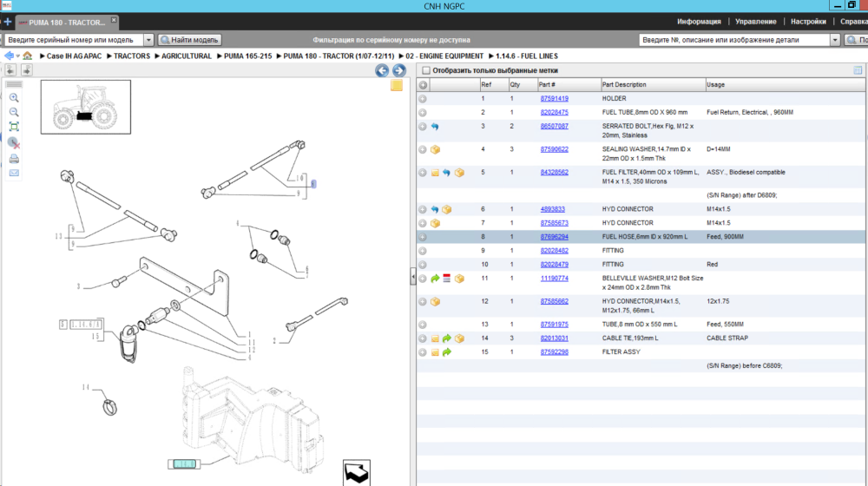Enable 'Отобразить только выбранные метки' checkbox
Viewport: 868px width, 486px height.
[425, 70]
